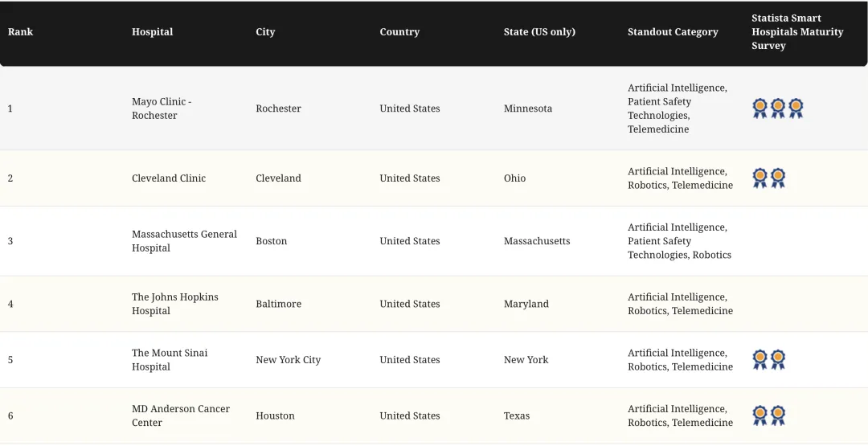Click standout categories for Mayo Clinic row

click(678, 108)
